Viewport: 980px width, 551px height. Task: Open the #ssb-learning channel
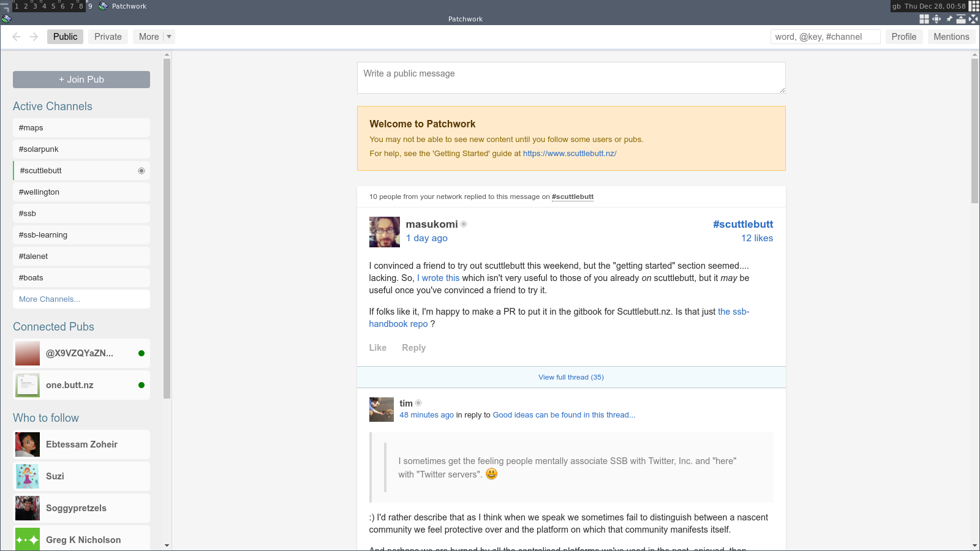tap(81, 235)
